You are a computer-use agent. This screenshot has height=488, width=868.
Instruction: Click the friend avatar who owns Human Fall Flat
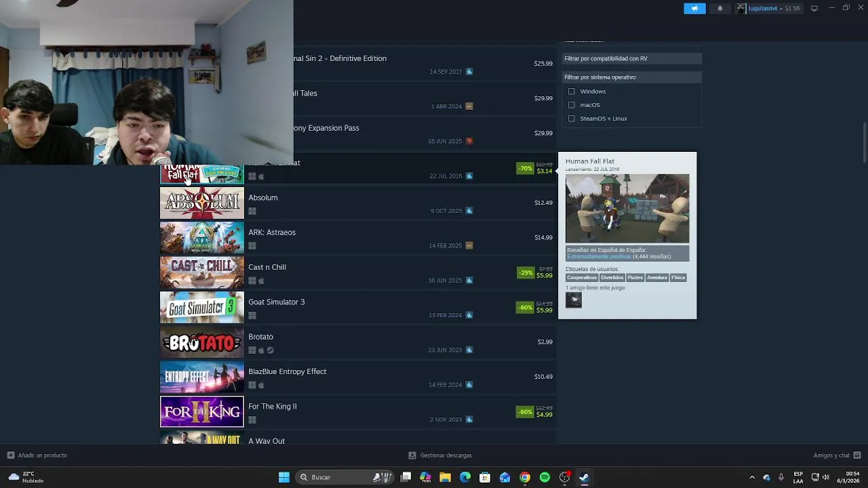pos(574,300)
